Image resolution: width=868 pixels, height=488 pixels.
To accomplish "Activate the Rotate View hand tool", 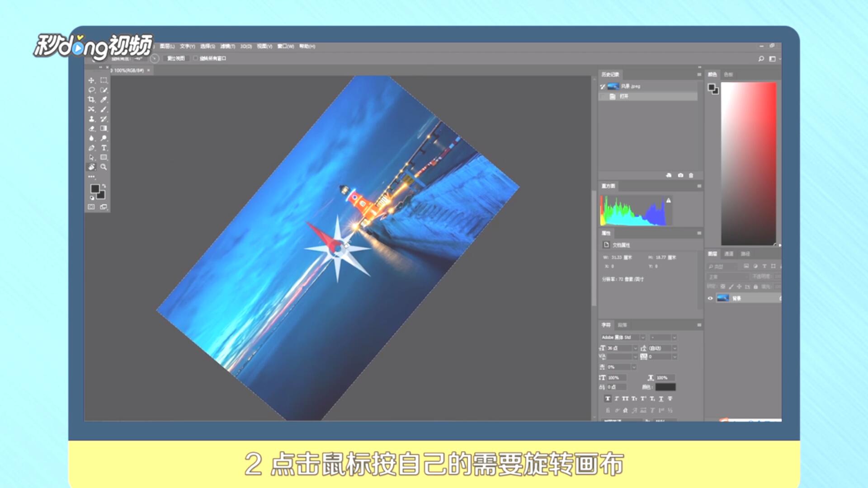I will point(92,167).
